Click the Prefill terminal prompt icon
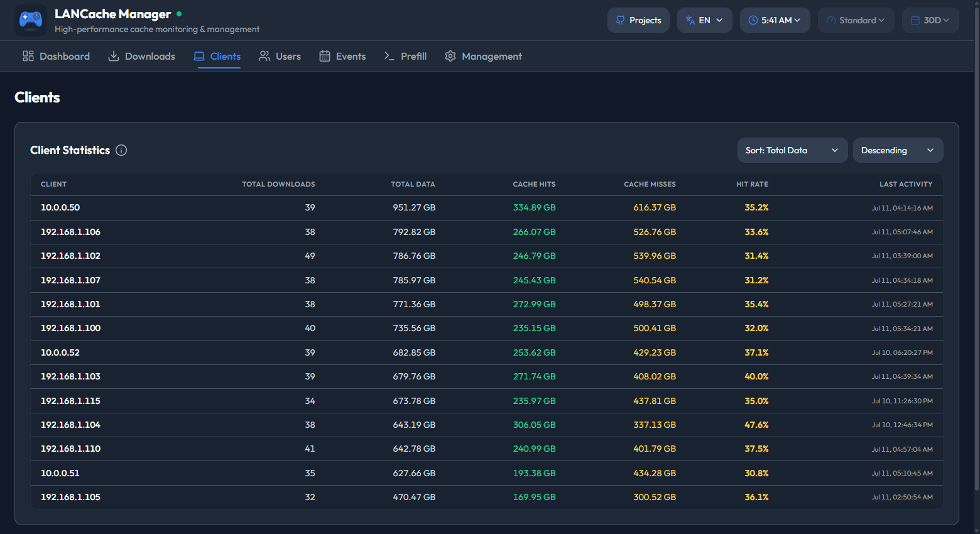This screenshot has width=980, height=534. [389, 56]
